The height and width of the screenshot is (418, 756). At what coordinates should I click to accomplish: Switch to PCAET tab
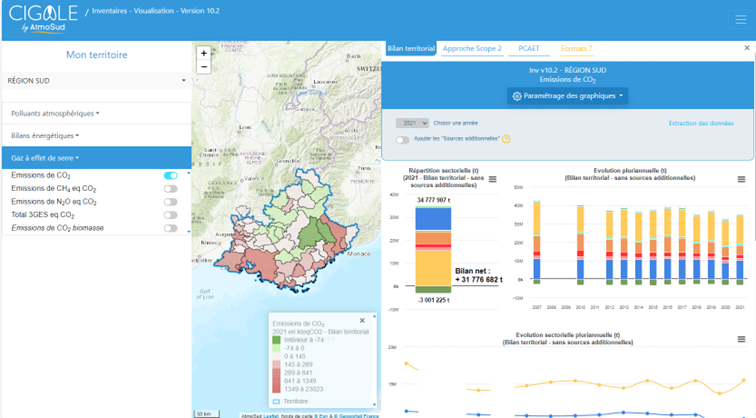[529, 48]
